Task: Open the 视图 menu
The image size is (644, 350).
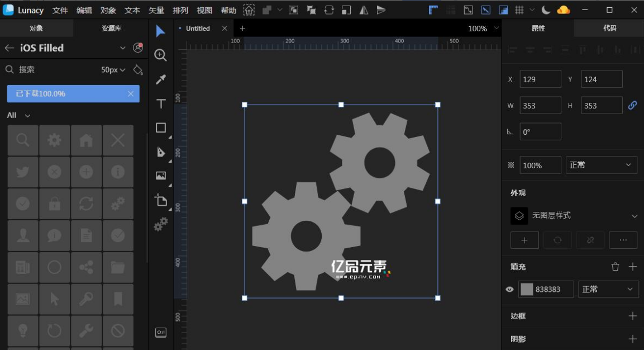Action: tap(204, 10)
